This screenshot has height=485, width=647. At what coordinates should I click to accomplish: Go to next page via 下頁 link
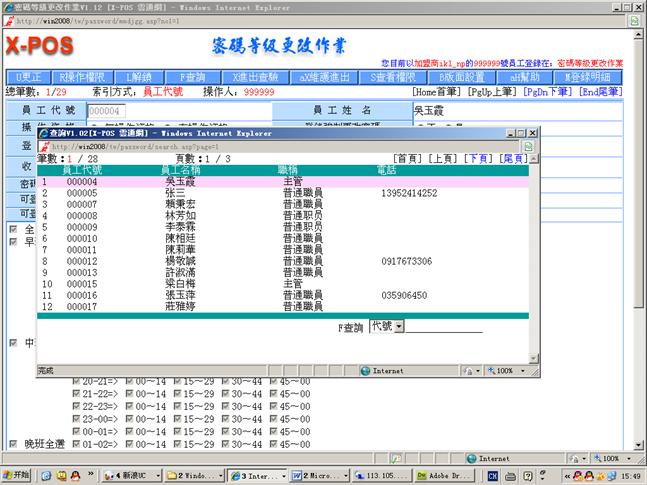click(x=479, y=158)
